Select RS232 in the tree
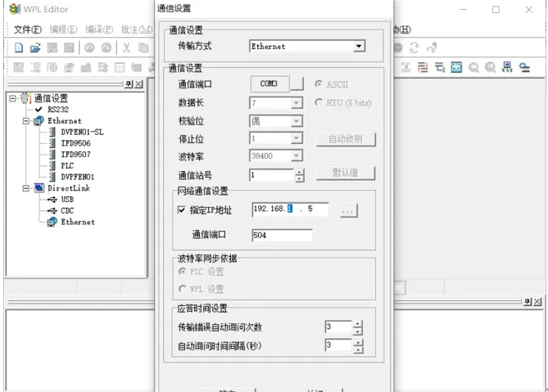 [x=58, y=110]
